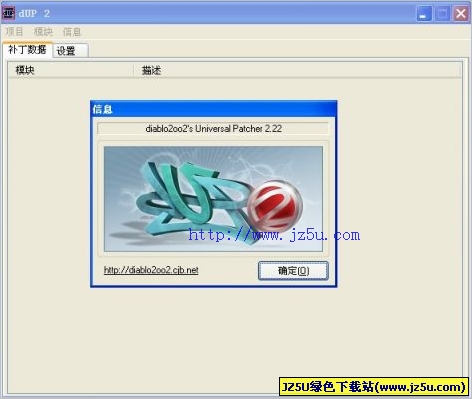Close the dUP 2 window
This screenshot has width=472, height=399.
click(x=461, y=14)
